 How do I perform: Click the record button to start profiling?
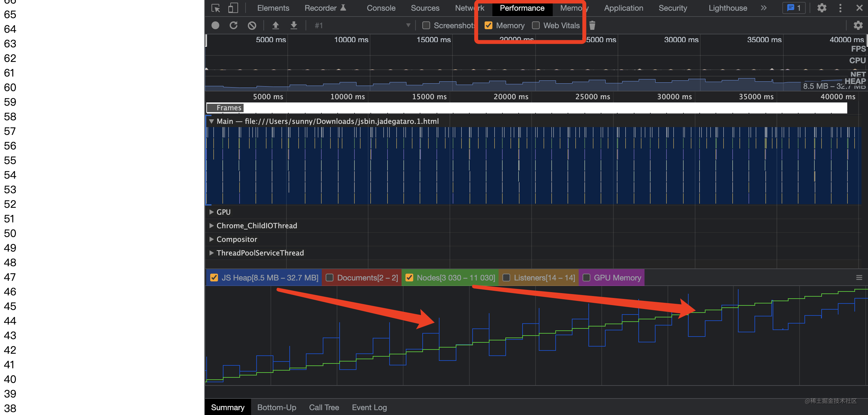(215, 26)
